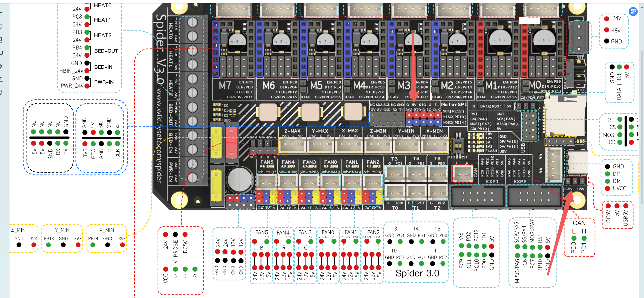Click the M1 driver label on board
Viewport: 644px width, 298px height.
coord(491,86)
